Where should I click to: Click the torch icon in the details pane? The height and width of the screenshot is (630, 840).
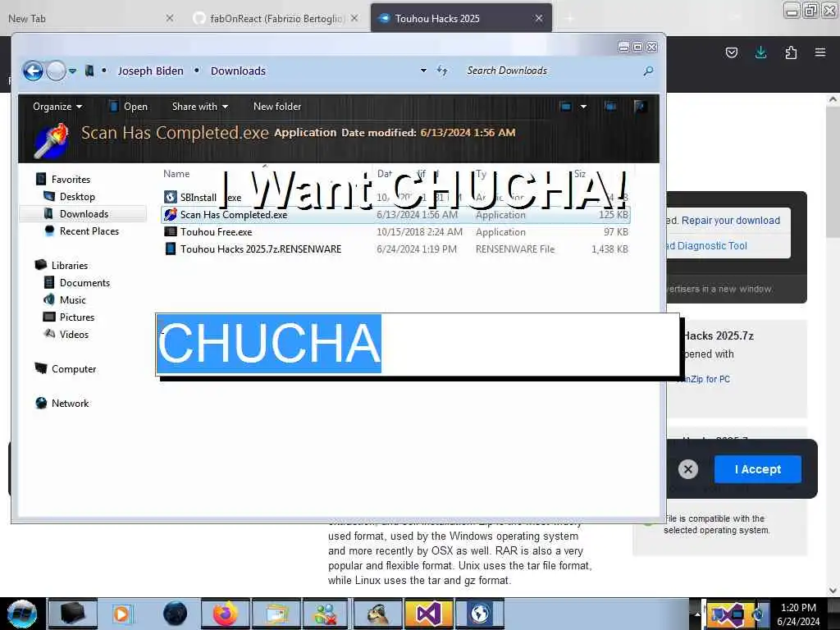tap(51, 140)
